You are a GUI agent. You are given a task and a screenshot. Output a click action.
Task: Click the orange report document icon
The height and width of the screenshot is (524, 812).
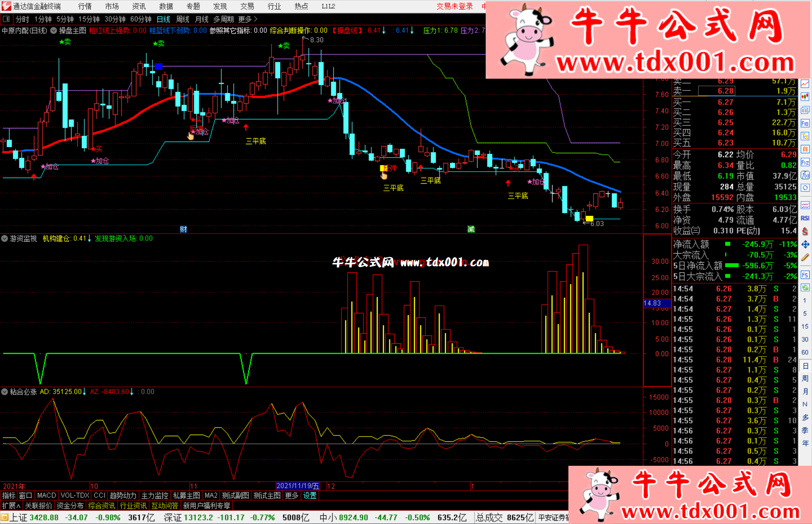805,149
